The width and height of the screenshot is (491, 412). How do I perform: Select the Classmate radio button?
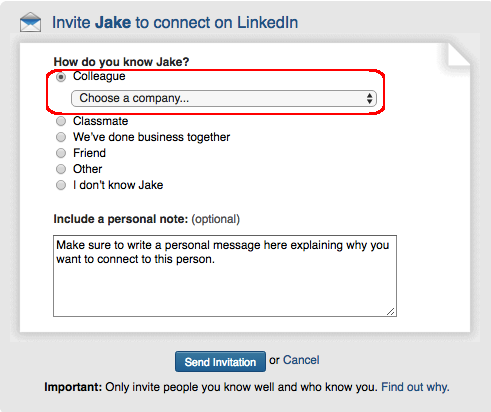click(61, 121)
